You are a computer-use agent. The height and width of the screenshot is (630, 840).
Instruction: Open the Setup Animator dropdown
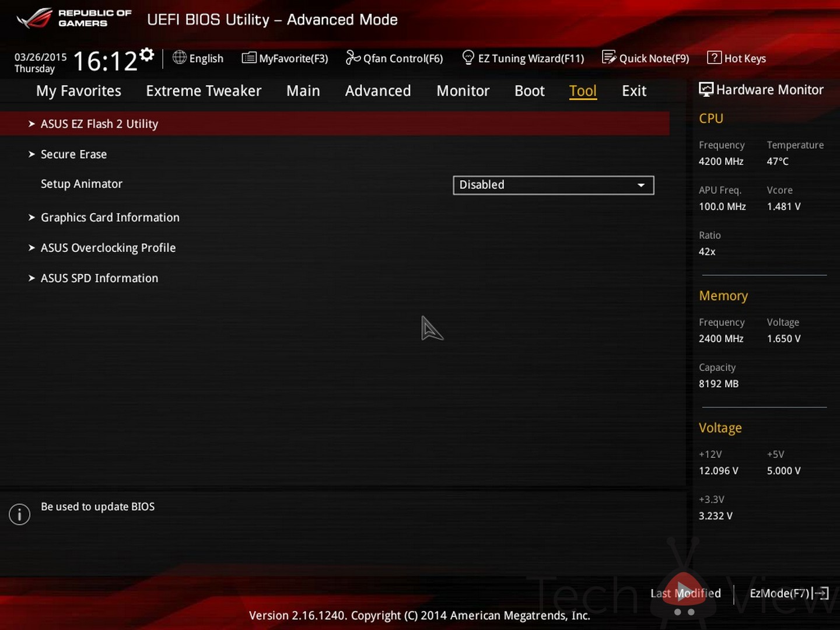554,185
